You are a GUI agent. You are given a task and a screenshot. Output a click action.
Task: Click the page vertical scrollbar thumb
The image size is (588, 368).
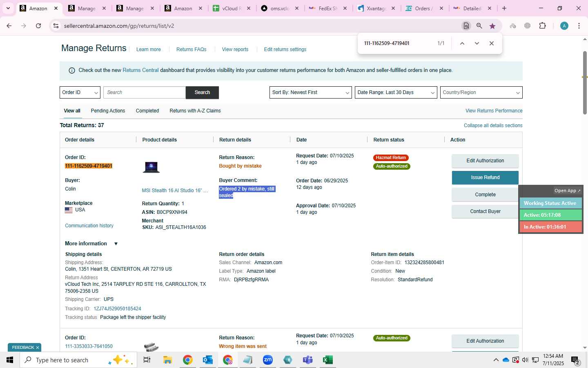point(585,83)
